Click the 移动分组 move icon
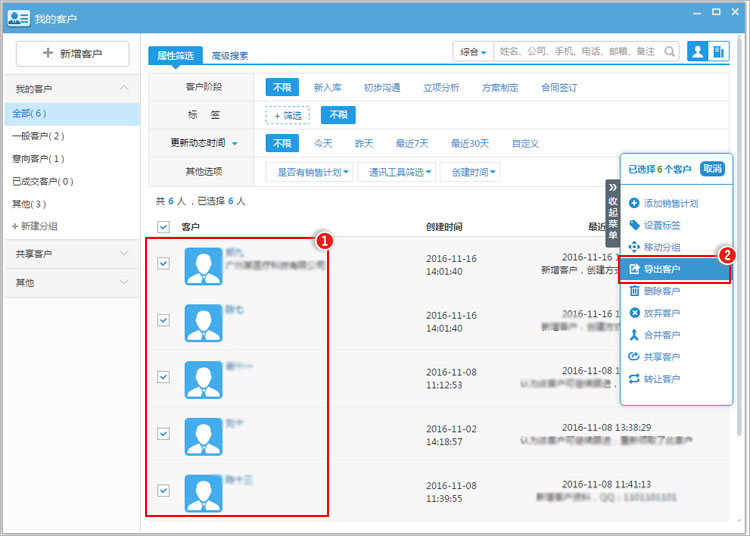This screenshot has height=536, width=750. 634,247
